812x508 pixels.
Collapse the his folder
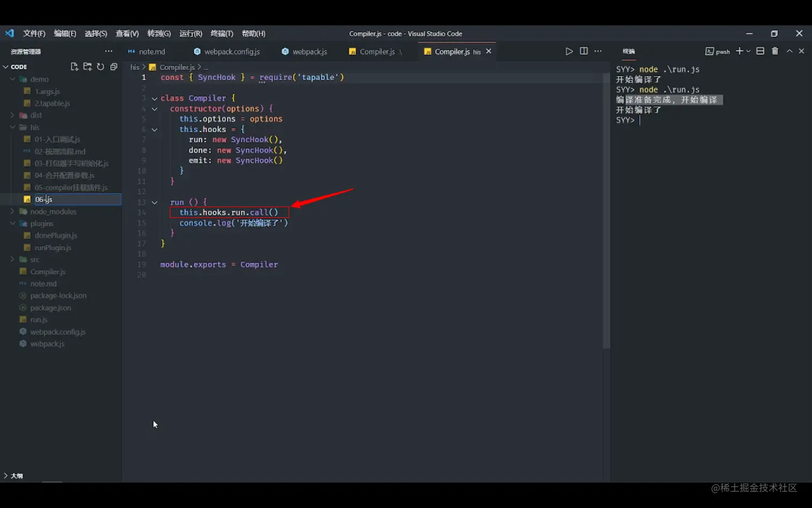(x=12, y=127)
